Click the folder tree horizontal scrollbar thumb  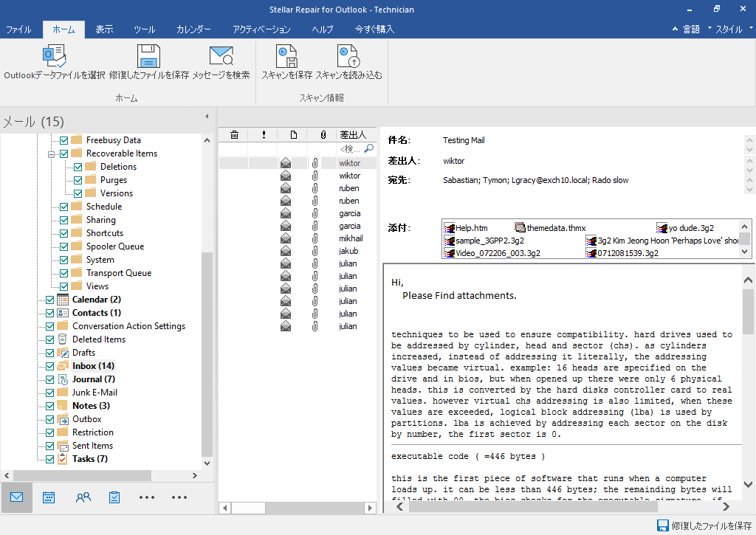(82, 476)
